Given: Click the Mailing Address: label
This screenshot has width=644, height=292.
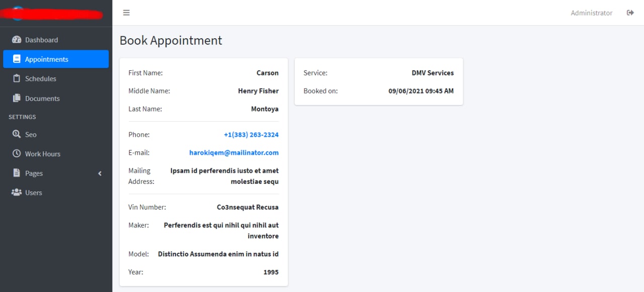Looking at the screenshot, I should point(141,176).
